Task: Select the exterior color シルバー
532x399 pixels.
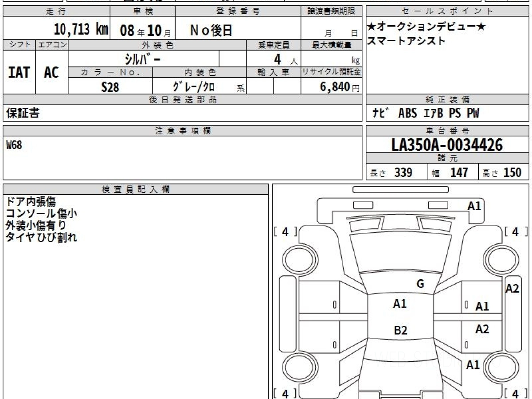Action: [143, 59]
